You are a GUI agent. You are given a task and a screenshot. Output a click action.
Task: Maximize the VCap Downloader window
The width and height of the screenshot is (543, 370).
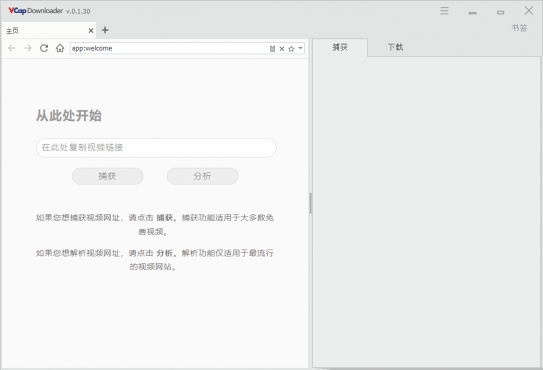click(500, 12)
